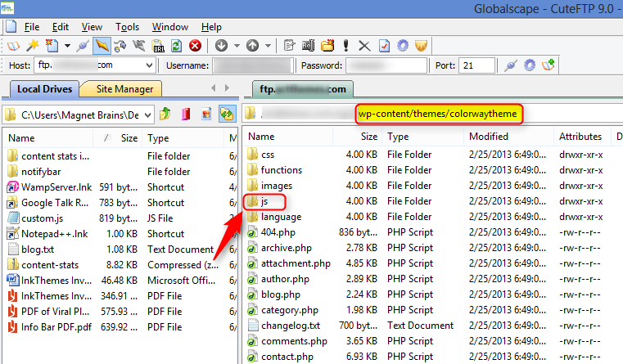Screen dimensions: 623x364
Task: Open the Host address dropdown
Action: click(149, 65)
